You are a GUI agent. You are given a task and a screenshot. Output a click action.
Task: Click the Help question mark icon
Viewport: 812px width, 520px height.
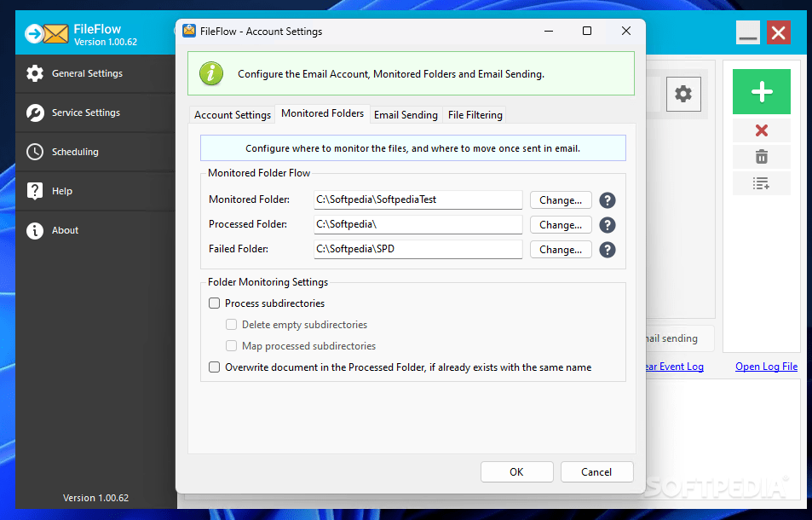click(35, 191)
